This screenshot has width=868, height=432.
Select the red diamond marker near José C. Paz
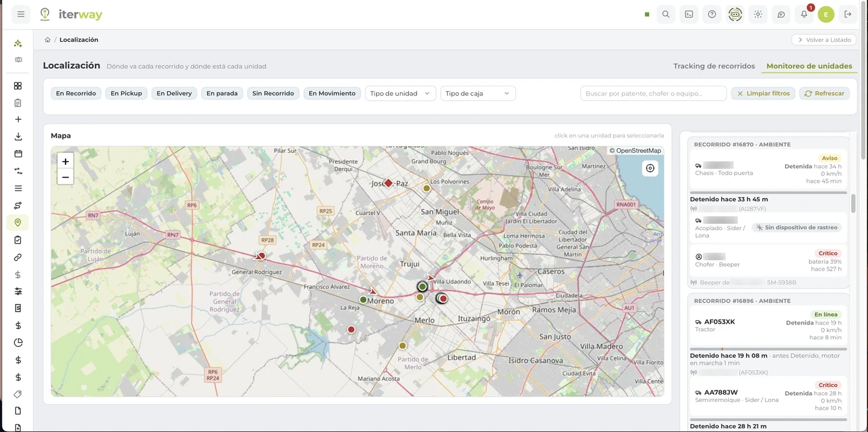click(389, 183)
